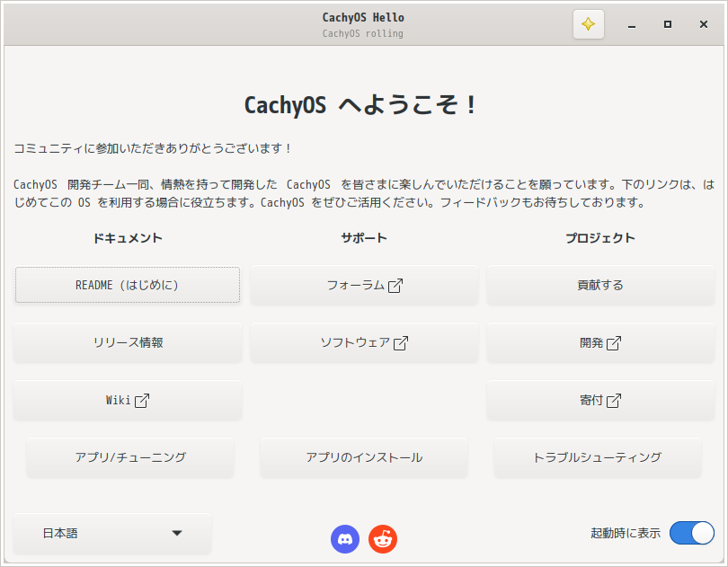This screenshot has height=567, width=728.
Task: Expand the 日本語 language dropdown
Action: coord(112,533)
